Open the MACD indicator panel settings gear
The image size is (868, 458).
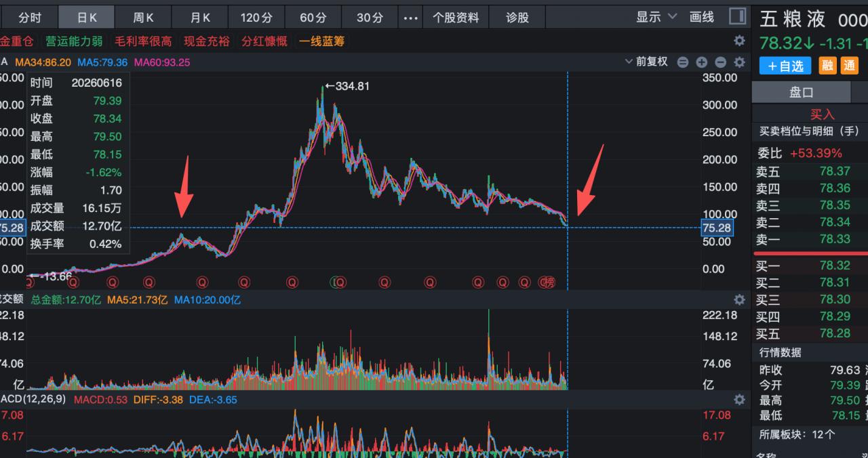(739, 400)
